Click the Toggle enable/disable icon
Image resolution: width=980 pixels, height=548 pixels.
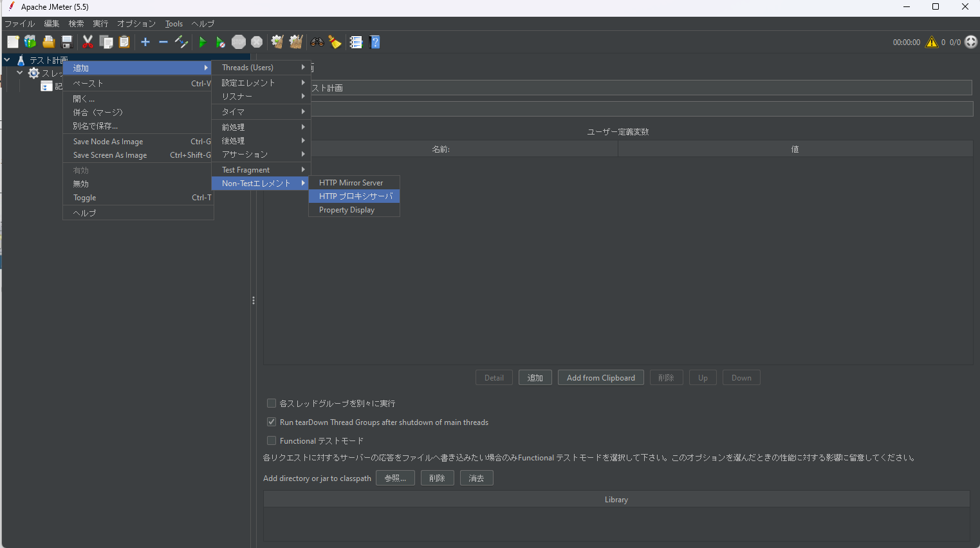click(x=181, y=42)
